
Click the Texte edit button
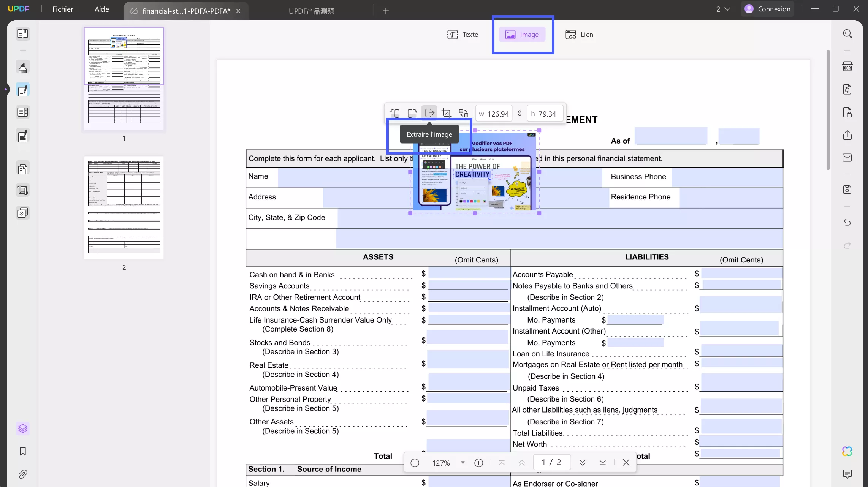[x=463, y=35]
